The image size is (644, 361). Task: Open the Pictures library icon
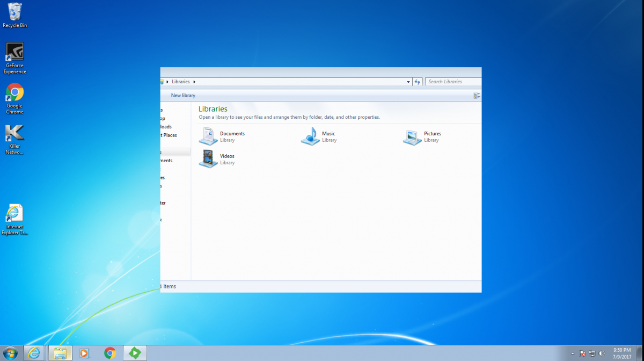tap(412, 137)
